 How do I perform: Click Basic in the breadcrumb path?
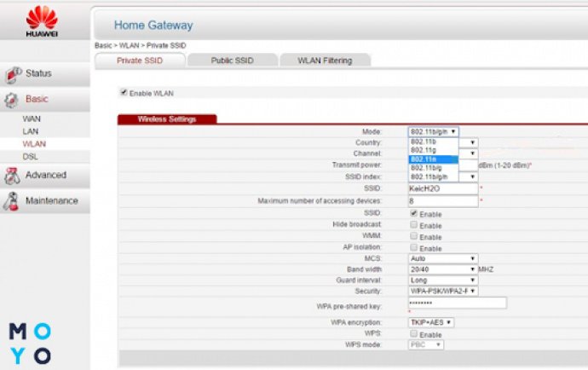tap(103, 45)
